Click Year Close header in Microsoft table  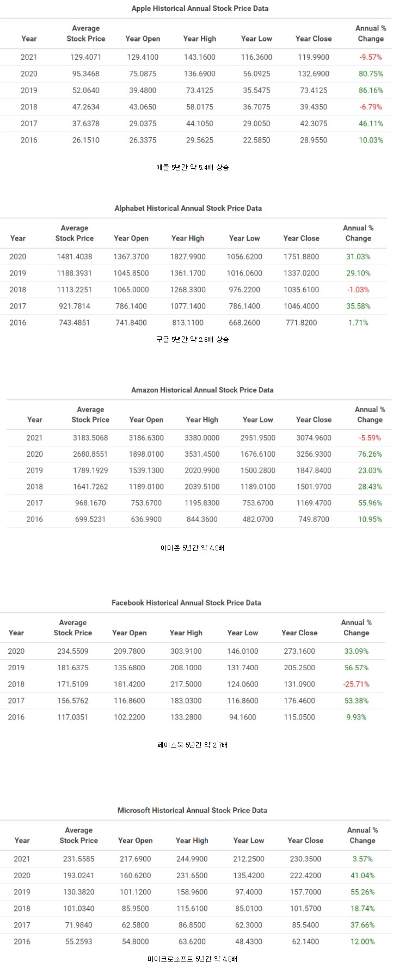point(305,840)
